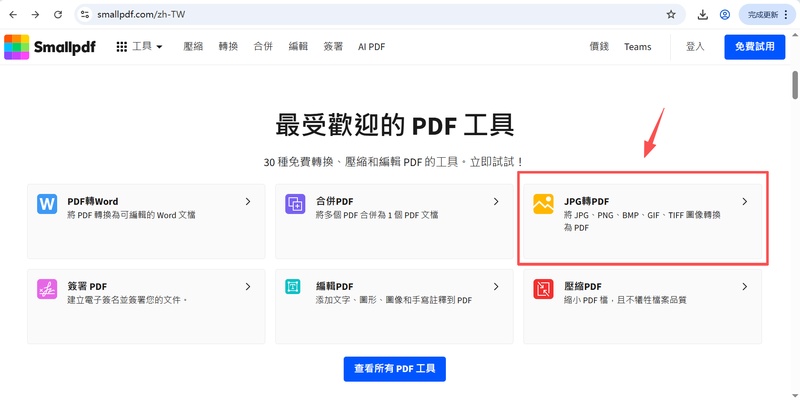Open the 簽署 menu item
The image size is (800, 400).
333,46
